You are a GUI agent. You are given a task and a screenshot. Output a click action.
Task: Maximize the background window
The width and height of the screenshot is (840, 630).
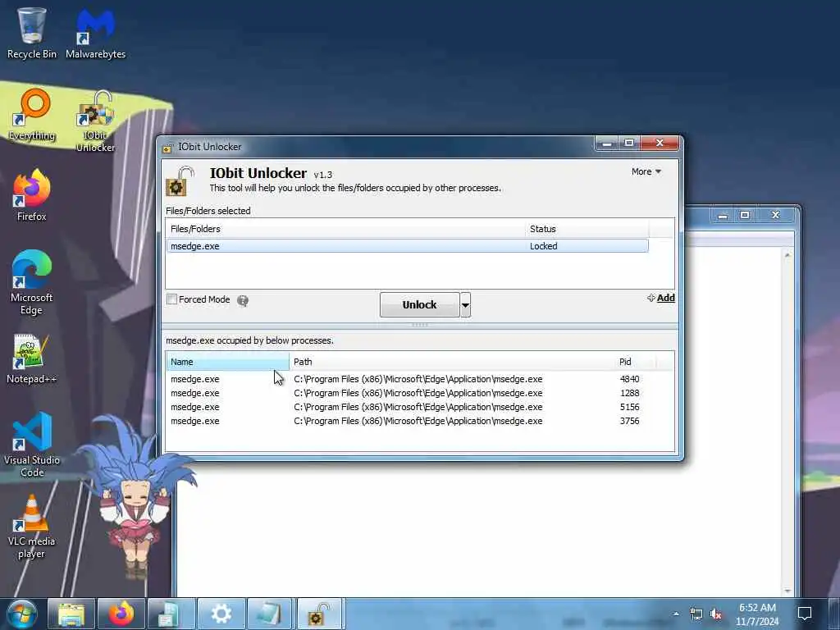click(x=745, y=215)
